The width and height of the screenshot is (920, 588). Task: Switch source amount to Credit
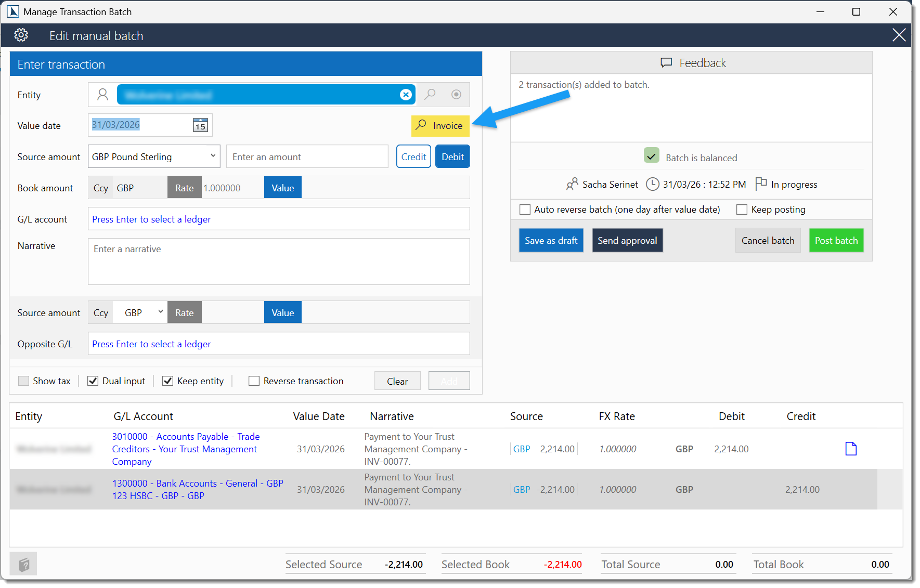point(413,156)
